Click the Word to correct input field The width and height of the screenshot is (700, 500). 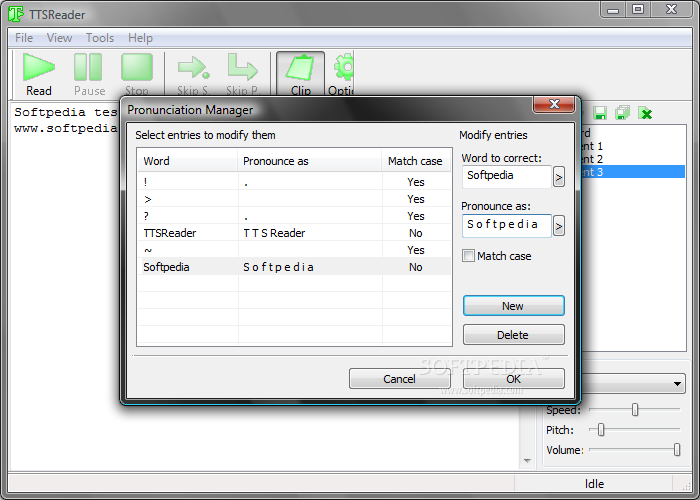[507, 177]
